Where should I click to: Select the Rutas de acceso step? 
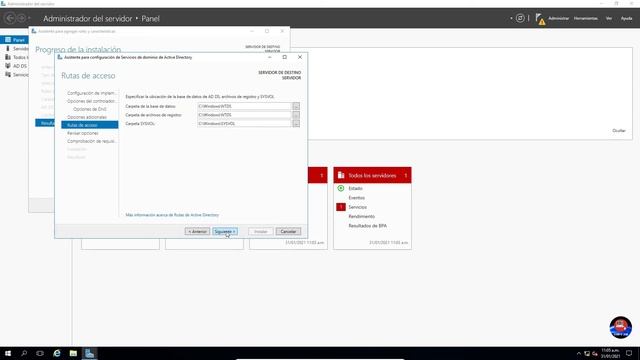[x=90, y=125]
